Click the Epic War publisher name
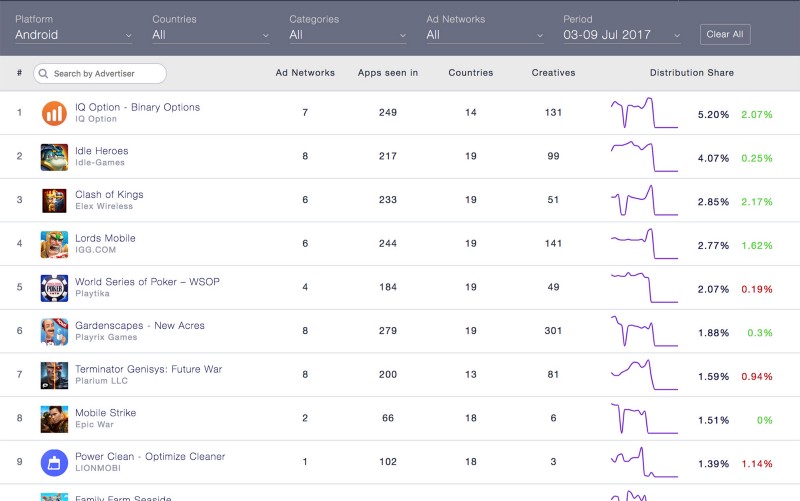This screenshot has width=800, height=501. (x=94, y=424)
